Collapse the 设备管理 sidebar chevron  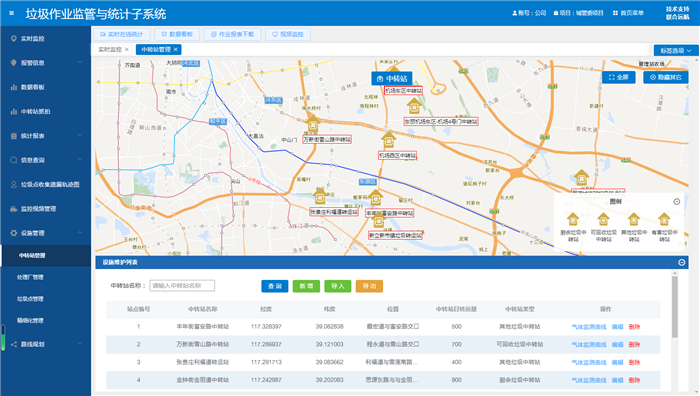[80, 233]
